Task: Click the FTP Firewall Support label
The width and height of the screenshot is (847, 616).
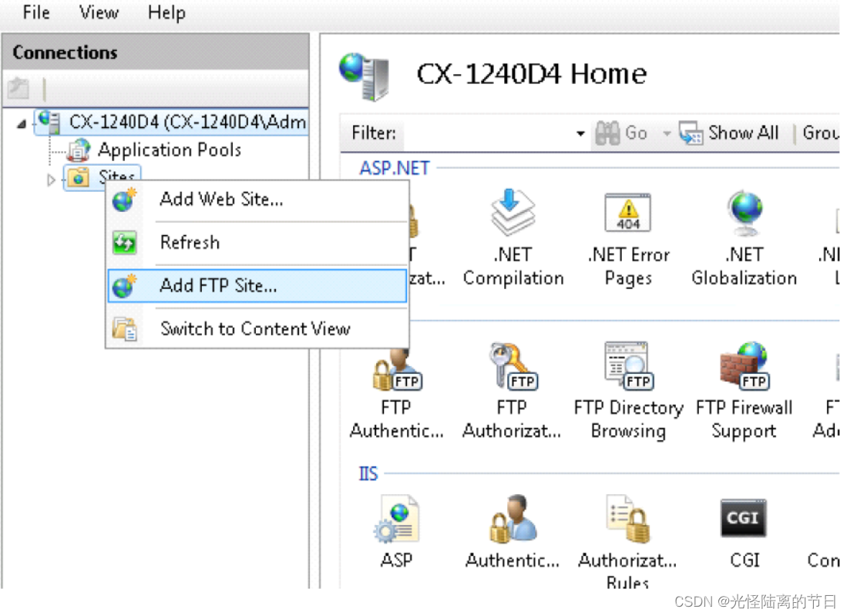Action: (744, 419)
